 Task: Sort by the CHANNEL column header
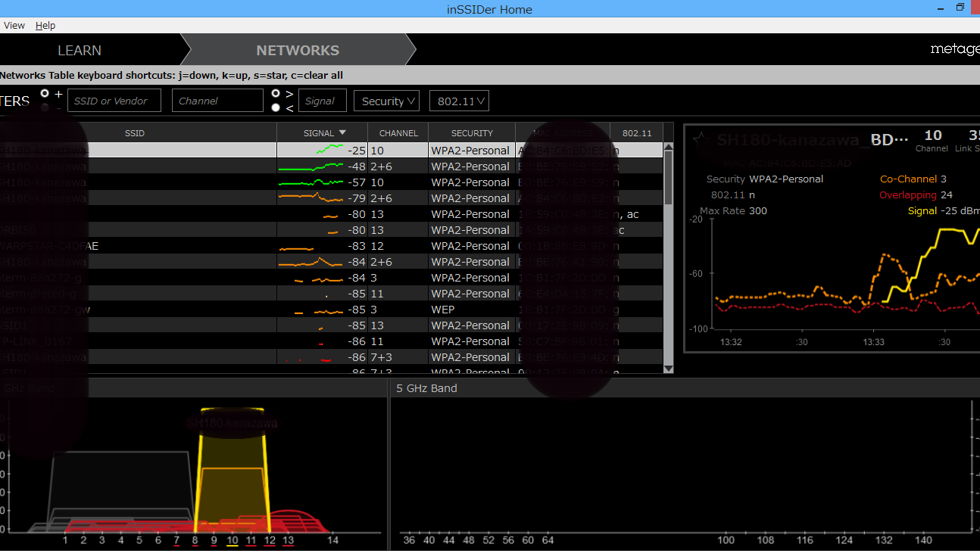coord(398,132)
